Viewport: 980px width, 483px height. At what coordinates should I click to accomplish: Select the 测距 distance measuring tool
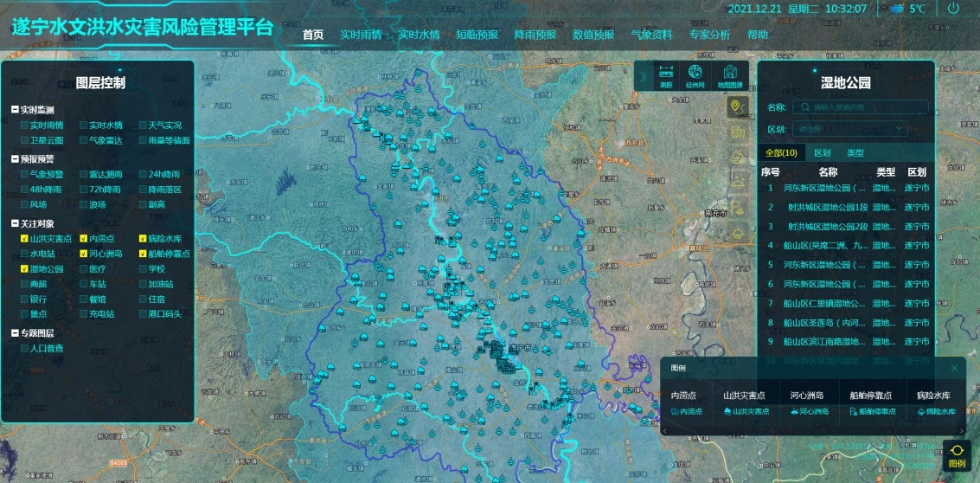(x=666, y=76)
